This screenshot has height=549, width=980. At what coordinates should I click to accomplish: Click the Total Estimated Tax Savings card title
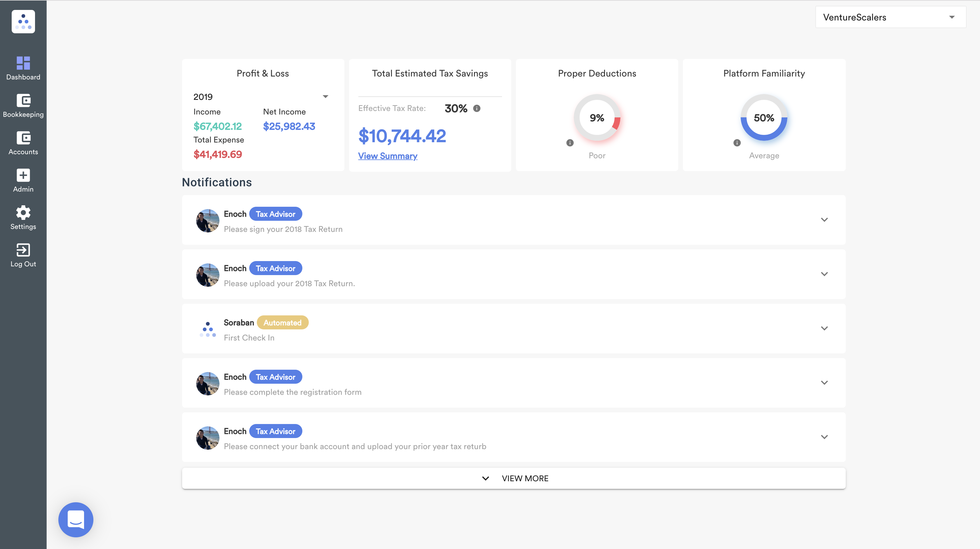(430, 74)
